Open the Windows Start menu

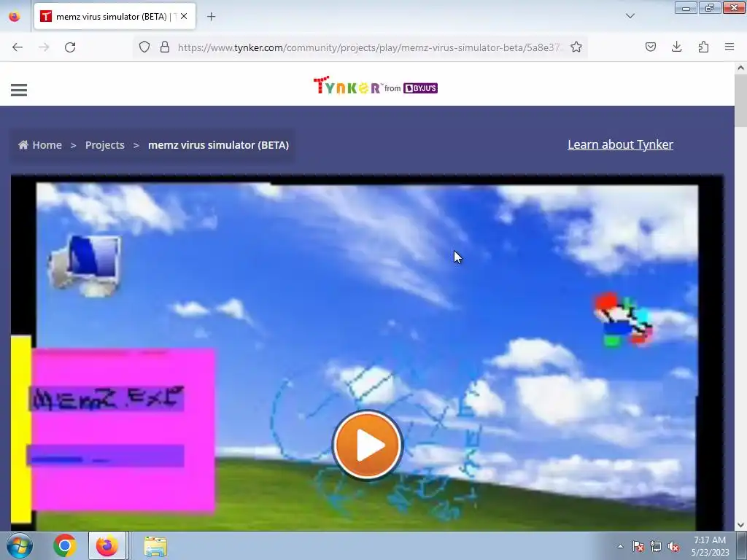point(19,545)
